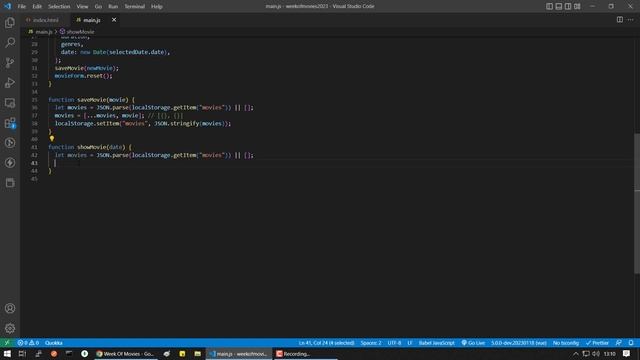
Task: Open the Windows Action Center
Action: pos(627,354)
